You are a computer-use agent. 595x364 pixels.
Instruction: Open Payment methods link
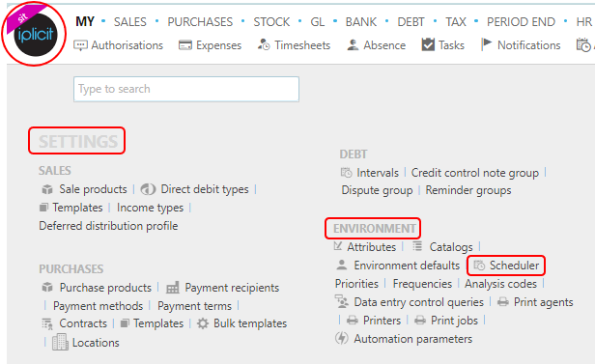(98, 306)
